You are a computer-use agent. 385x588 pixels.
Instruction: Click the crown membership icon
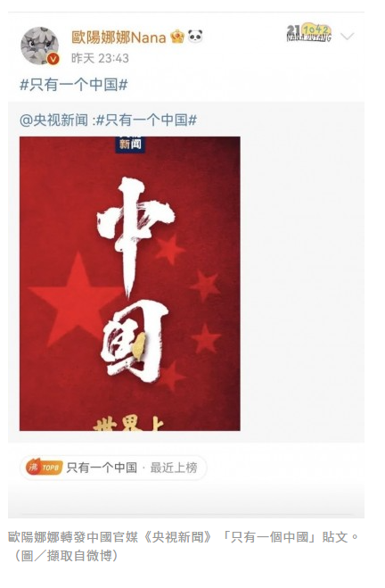click(x=177, y=37)
